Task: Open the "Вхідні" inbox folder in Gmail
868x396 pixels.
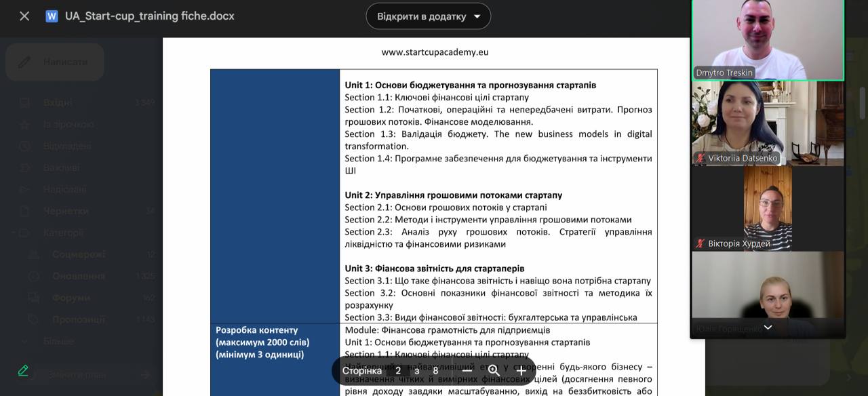Action: click(58, 102)
